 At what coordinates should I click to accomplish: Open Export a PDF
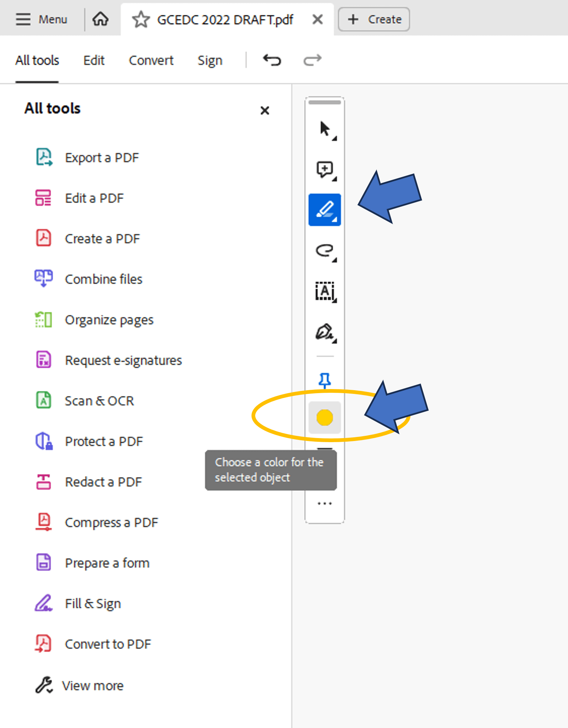point(101,157)
